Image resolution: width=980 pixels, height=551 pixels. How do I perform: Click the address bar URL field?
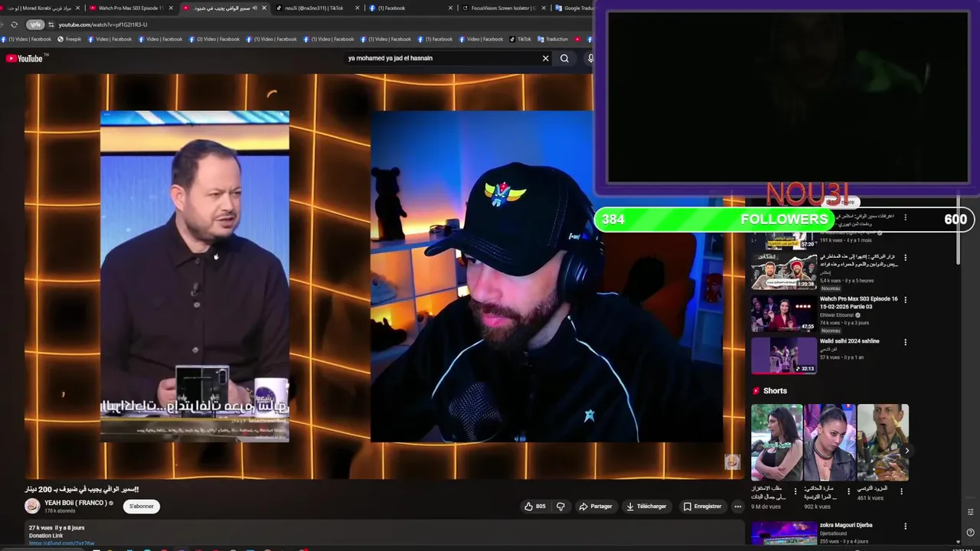(x=306, y=24)
